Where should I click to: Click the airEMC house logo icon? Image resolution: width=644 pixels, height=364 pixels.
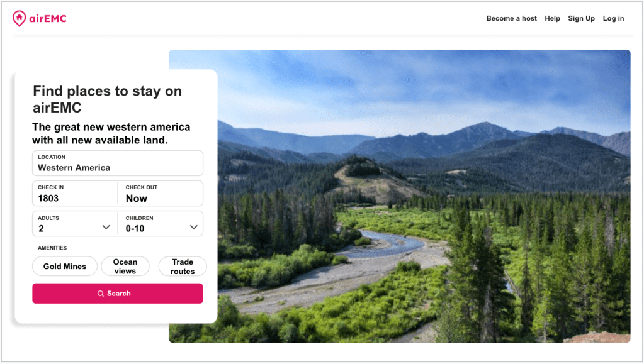coord(20,18)
